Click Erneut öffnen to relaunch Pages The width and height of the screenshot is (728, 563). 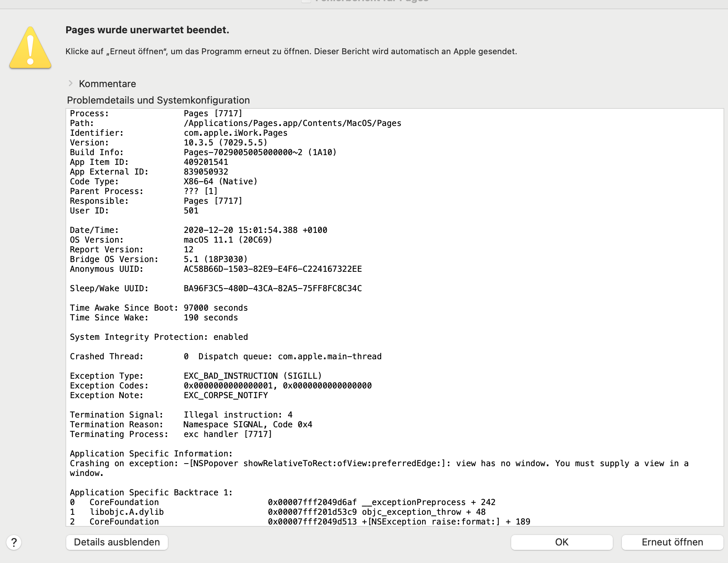[x=672, y=542]
